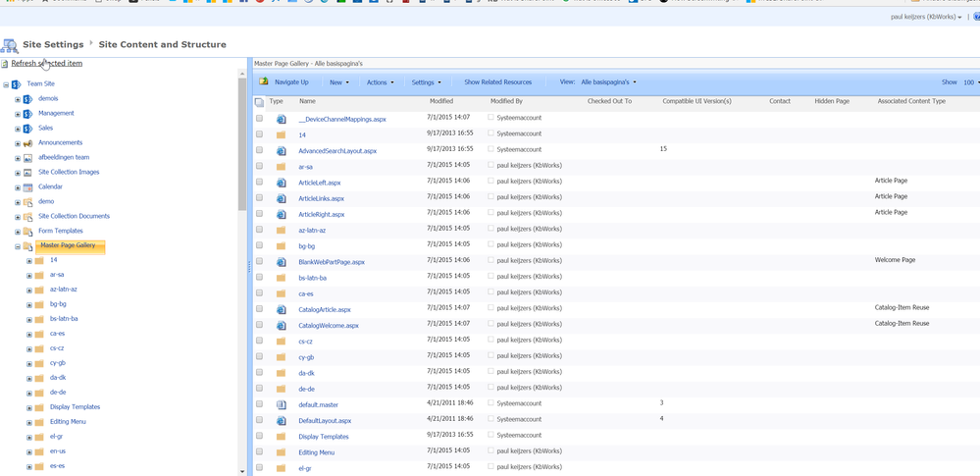Click the Refresh selected item link
The width and height of the screenshot is (980, 476).
click(x=46, y=63)
